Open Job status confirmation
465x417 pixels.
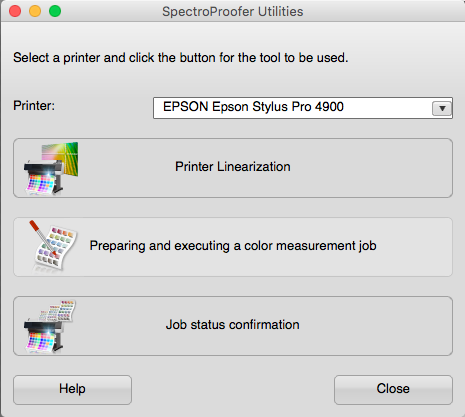(x=233, y=326)
